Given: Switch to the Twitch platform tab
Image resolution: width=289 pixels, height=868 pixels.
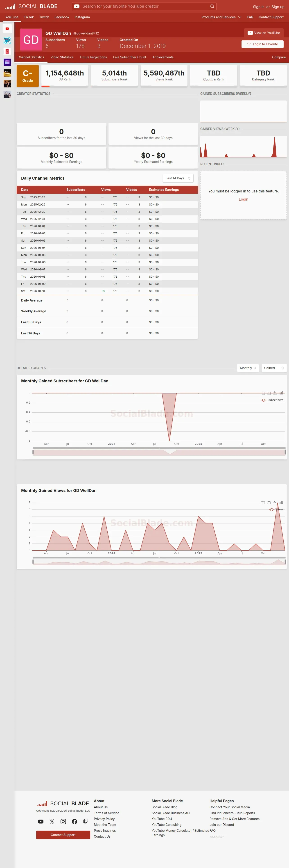Looking at the screenshot, I should click(44, 17).
